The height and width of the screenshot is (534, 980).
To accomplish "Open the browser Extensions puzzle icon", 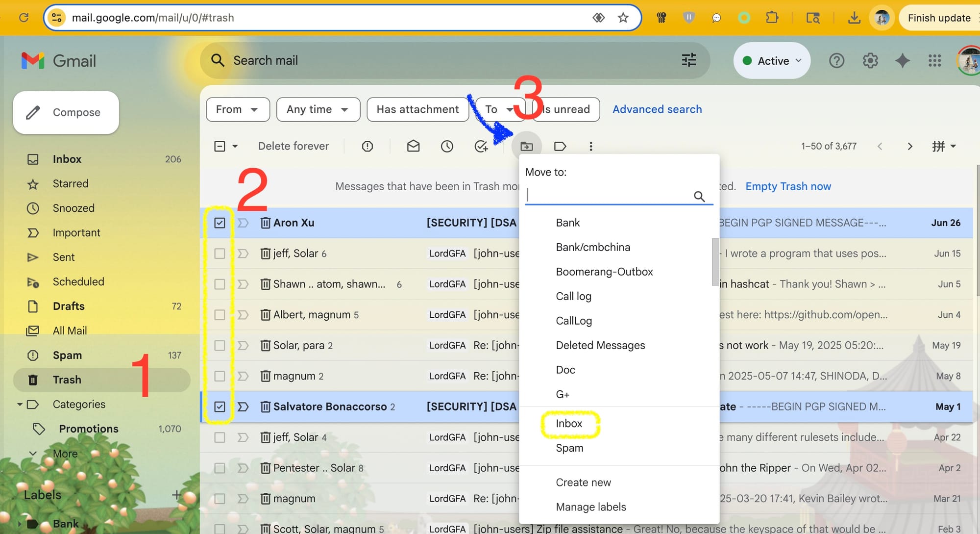I will (x=772, y=18).
